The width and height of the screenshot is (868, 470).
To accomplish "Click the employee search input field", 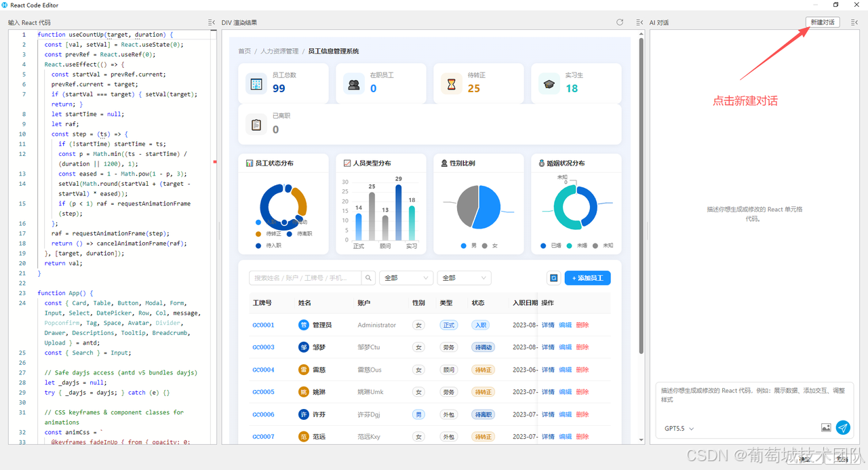I will tap(305, 278).
